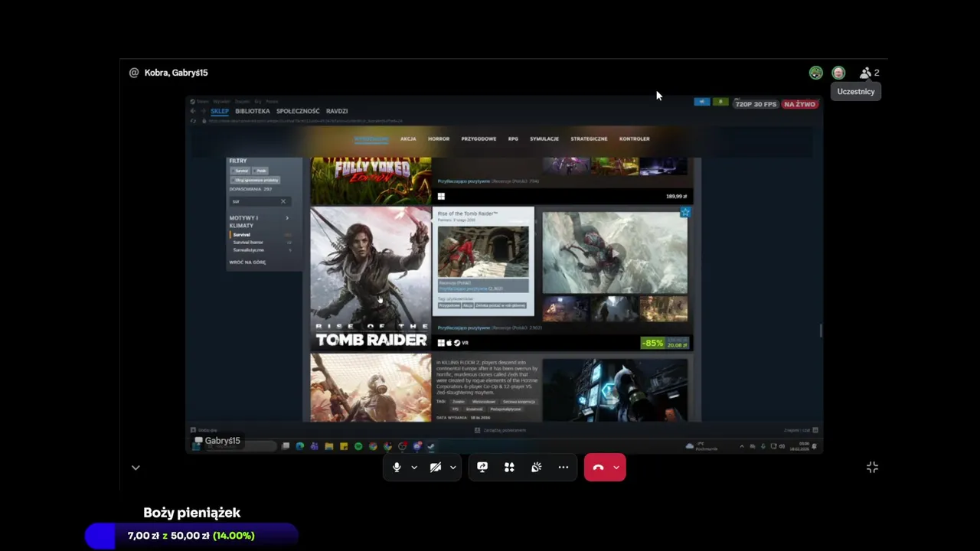980x551 pixels.
Task: Remove the Polski filter chip
Action: point(261,171)
